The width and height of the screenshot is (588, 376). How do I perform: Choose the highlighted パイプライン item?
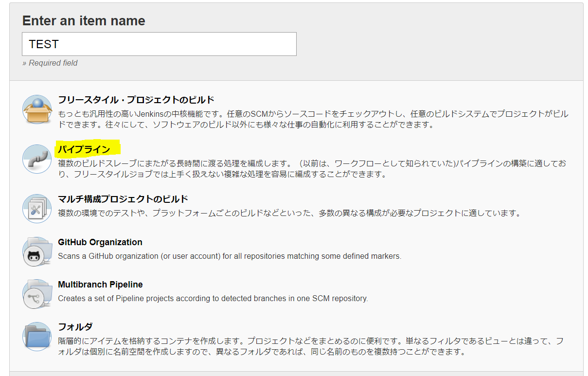pyautogui.click(x=84, y=149)
